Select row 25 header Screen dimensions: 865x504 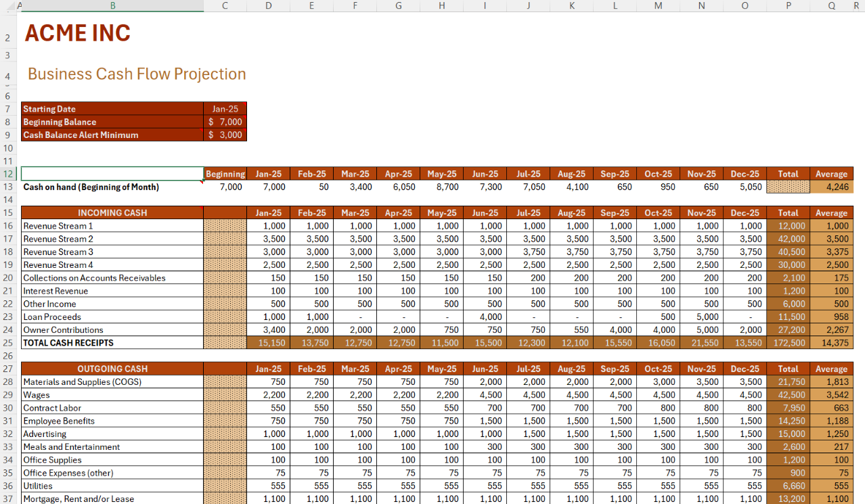pyautogui.click(x=8, y=343)
